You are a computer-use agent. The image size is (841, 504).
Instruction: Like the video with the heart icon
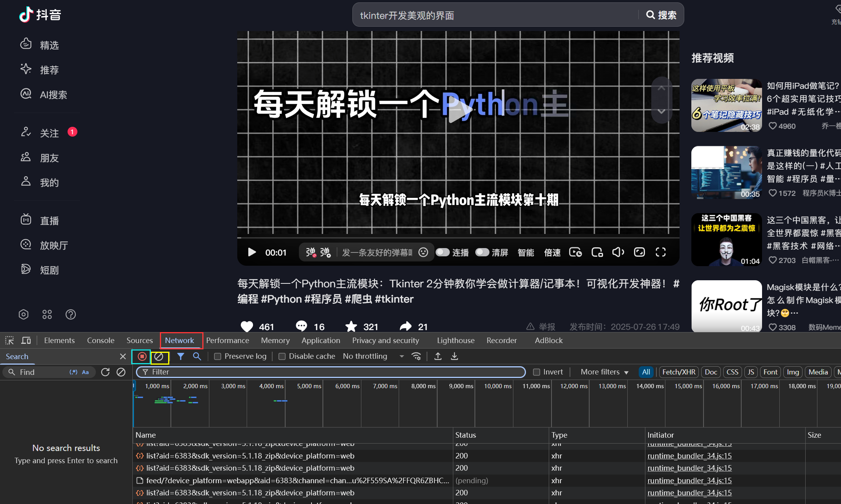(247, 327)
